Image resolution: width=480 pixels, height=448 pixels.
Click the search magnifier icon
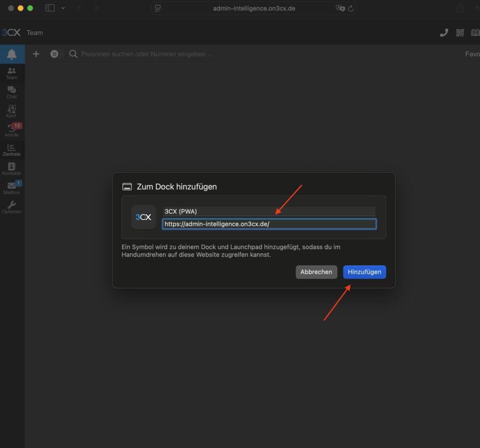pos(73,54)
